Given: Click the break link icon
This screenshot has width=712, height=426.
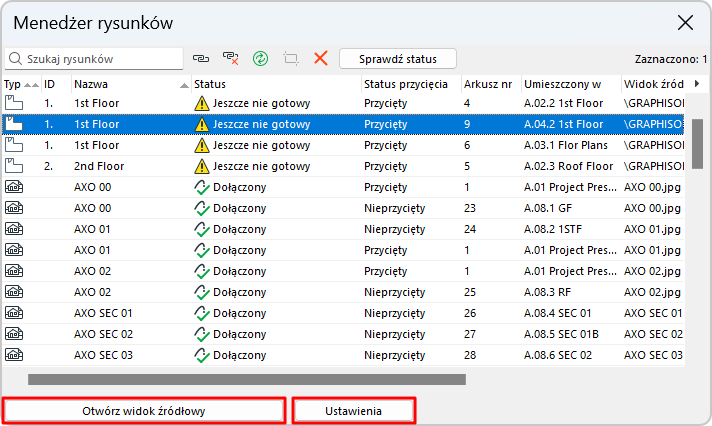Looking at the screenshot, I should 231,59.
